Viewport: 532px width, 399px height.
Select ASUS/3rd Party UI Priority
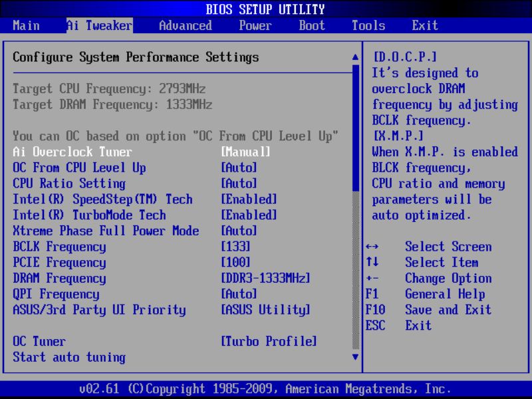[99, 310]
